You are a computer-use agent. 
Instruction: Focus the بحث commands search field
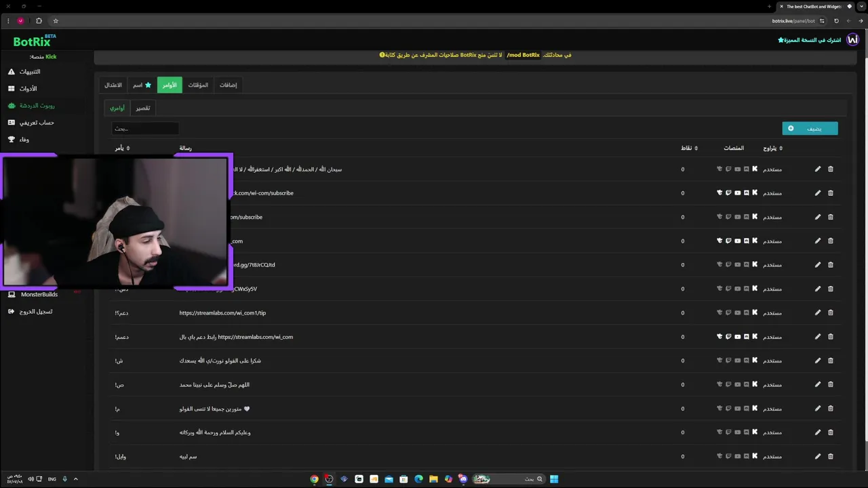[x=145, y=128]
